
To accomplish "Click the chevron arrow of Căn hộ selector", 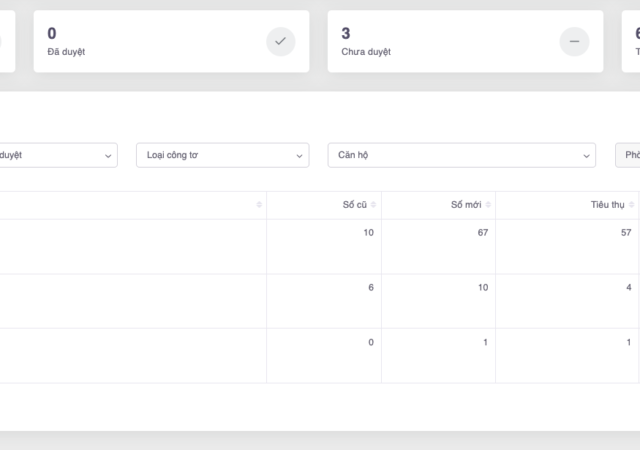I will [586, 156].
